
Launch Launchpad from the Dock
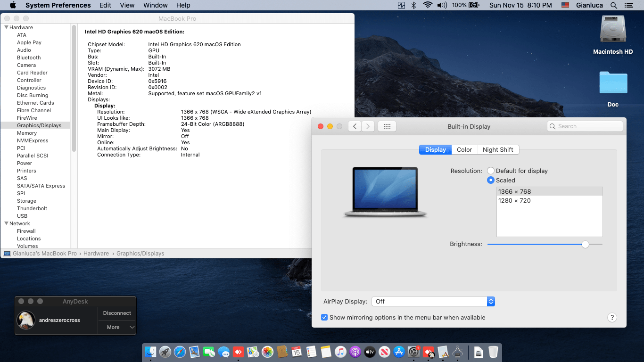(165, 352)
